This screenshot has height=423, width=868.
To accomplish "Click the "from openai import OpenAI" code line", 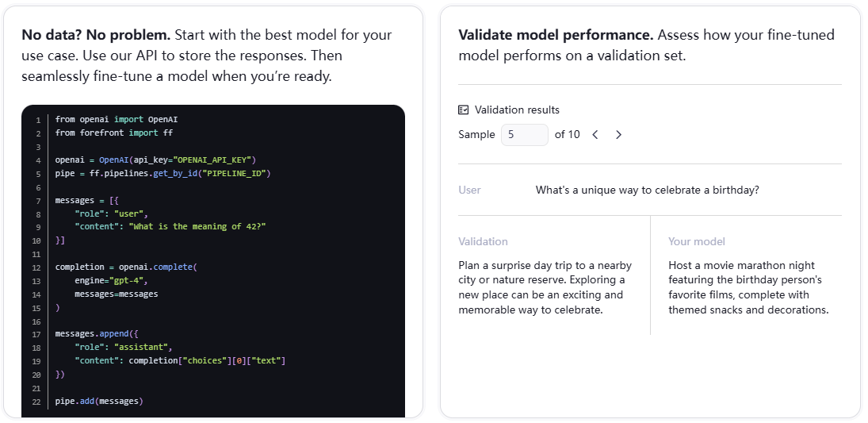I will click(x=122, y=119).
